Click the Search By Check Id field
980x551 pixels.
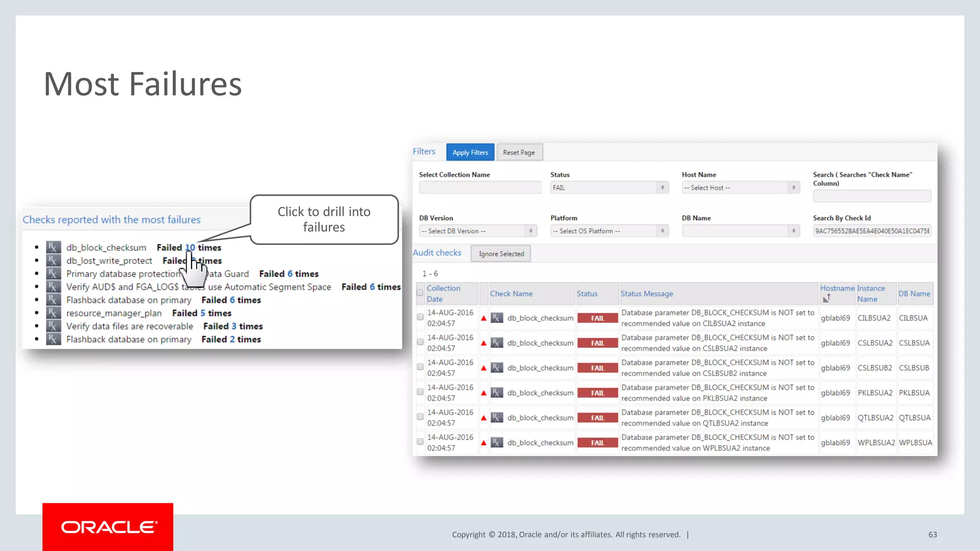872,231
